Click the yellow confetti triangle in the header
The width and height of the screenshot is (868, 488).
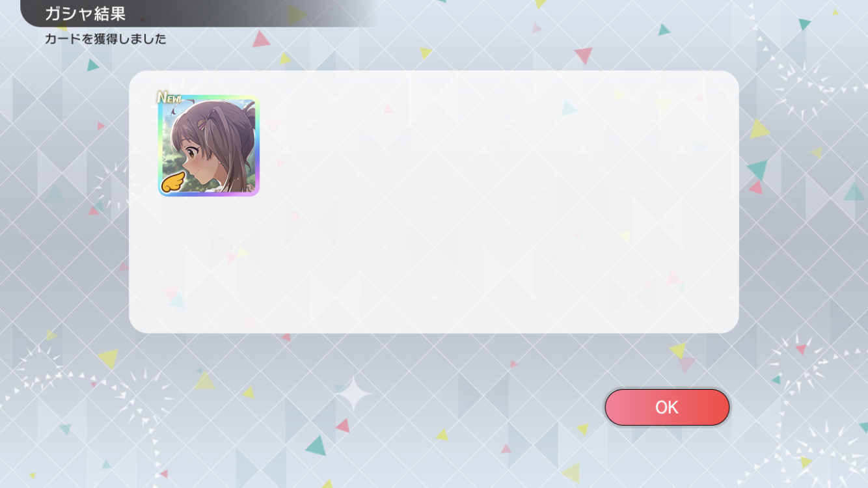[297, 14]
